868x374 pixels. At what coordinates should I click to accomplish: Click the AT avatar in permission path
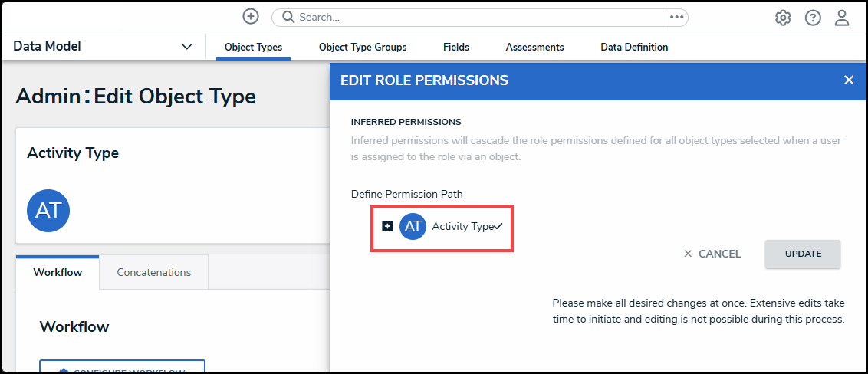(x=413, y=226)
